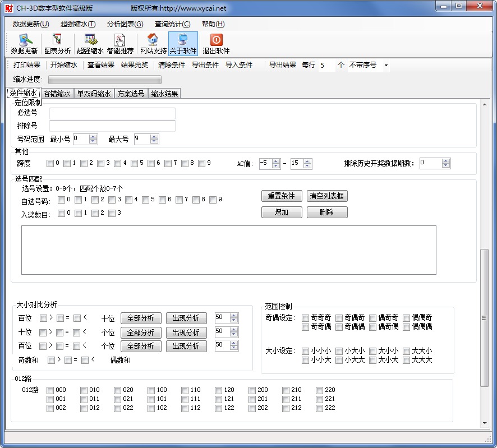Click 重置条件 to reset conditions
This screenshot has height=448, width=497.
(x=282, y=196)
